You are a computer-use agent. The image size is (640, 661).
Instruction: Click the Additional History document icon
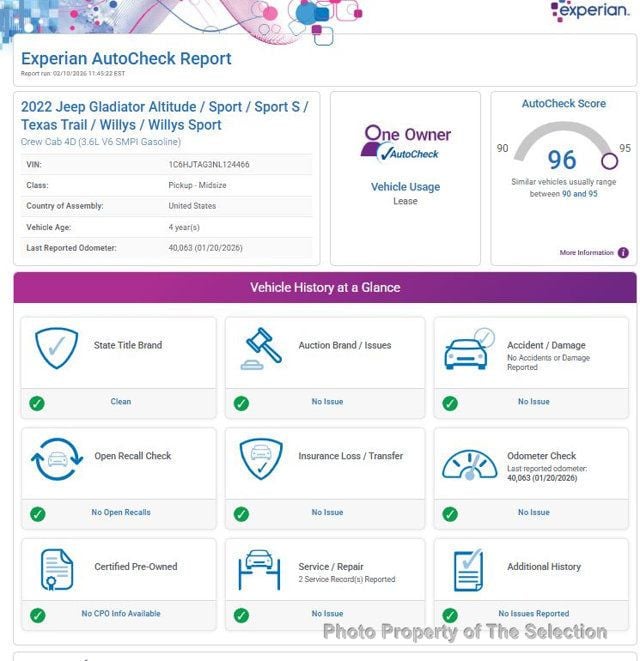[469, 570]
